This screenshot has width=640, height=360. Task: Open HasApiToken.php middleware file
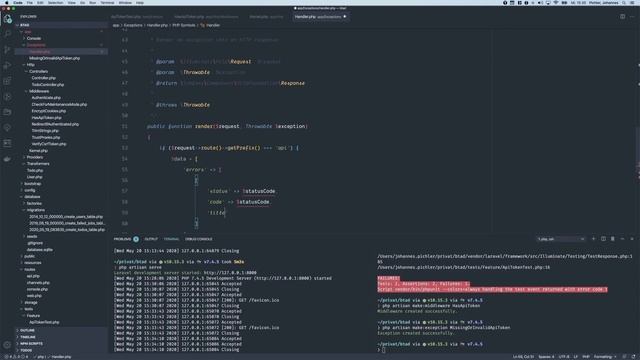point(47,118)
